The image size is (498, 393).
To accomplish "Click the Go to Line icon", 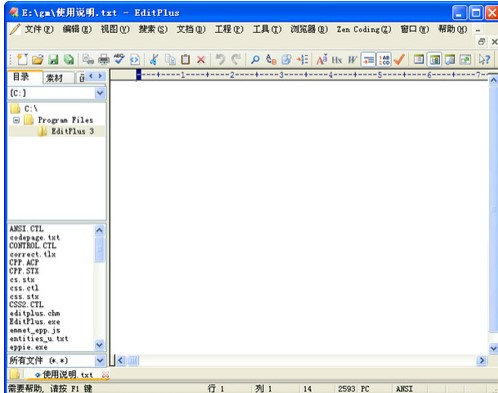I will [x=302, y=60].
